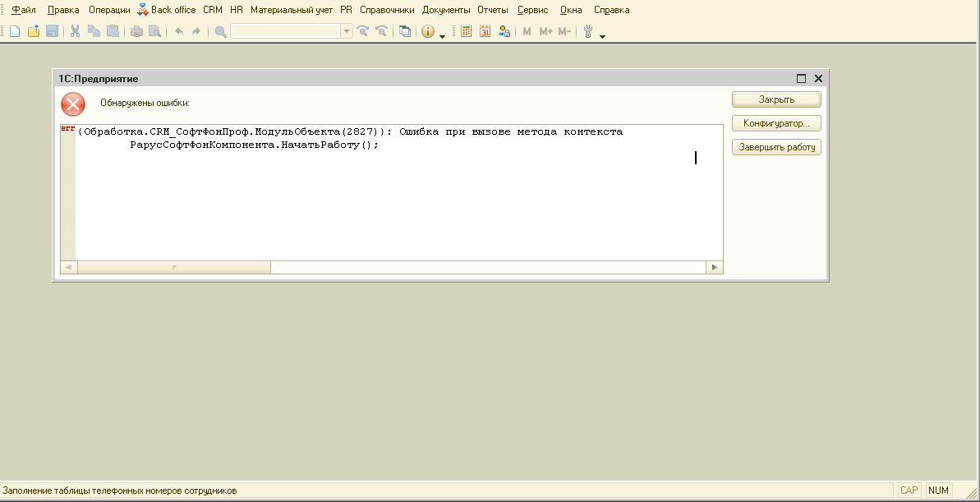The image size is (980, 502).
Task: Click the copy icon in the toolbar
Action: coord(94,31)
